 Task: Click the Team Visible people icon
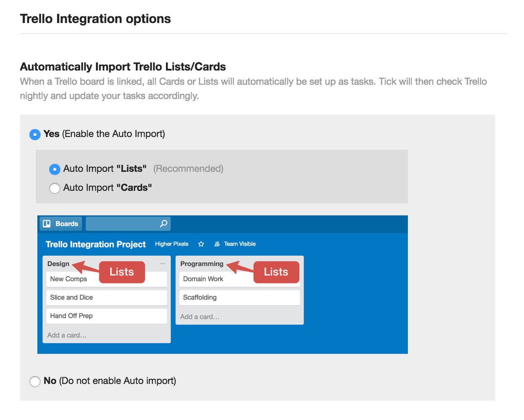[x=217, y=244]
